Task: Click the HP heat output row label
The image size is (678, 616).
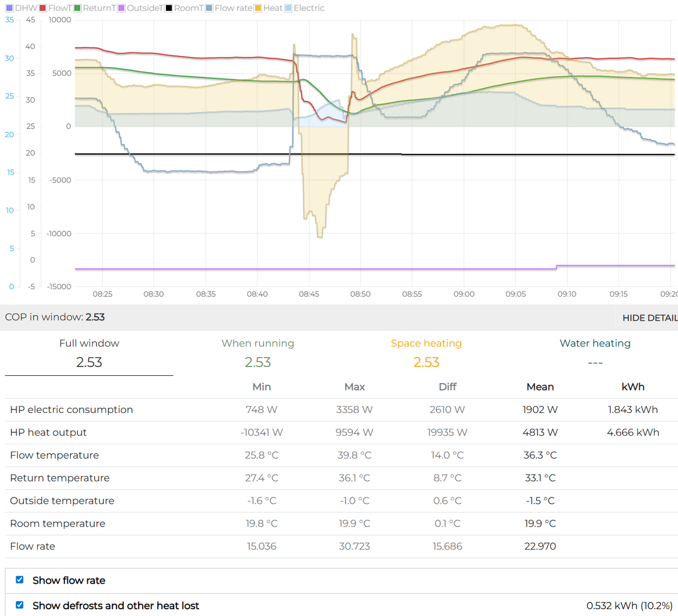Action: [x=49, y=432]
